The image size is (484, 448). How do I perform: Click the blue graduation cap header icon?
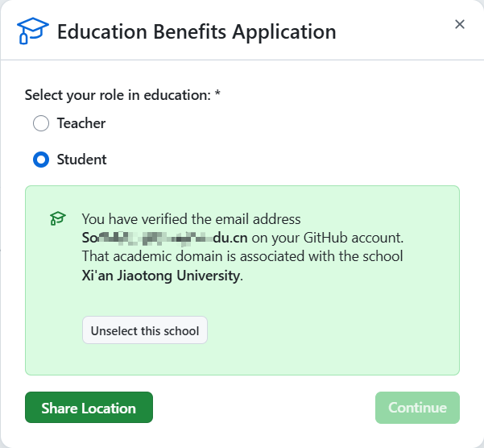[33, 32]
